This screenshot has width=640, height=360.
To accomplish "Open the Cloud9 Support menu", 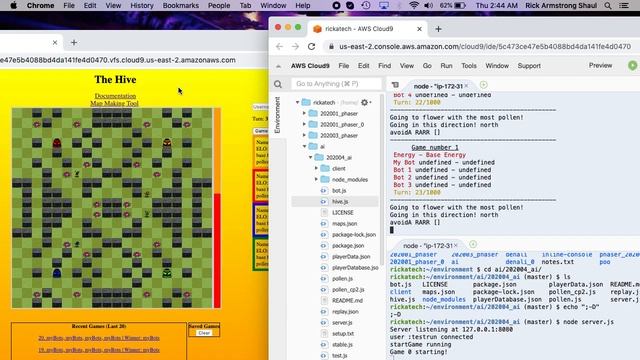I will tap(529, 66).
